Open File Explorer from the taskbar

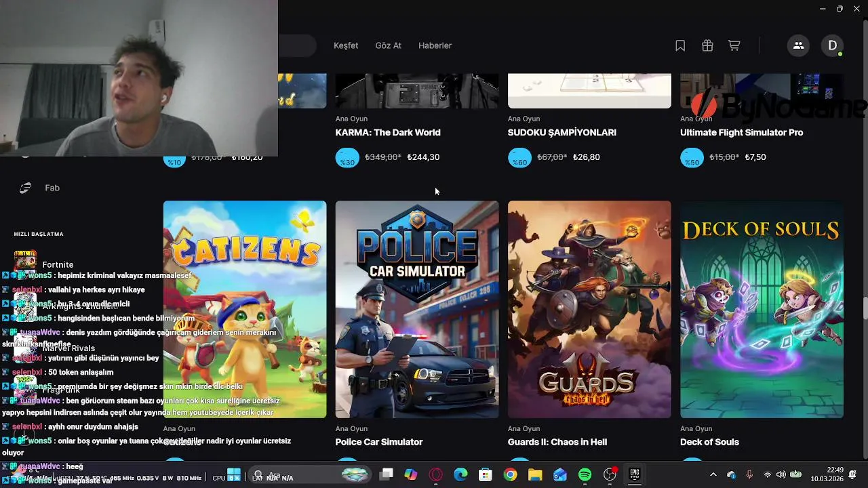coord(535,474)
